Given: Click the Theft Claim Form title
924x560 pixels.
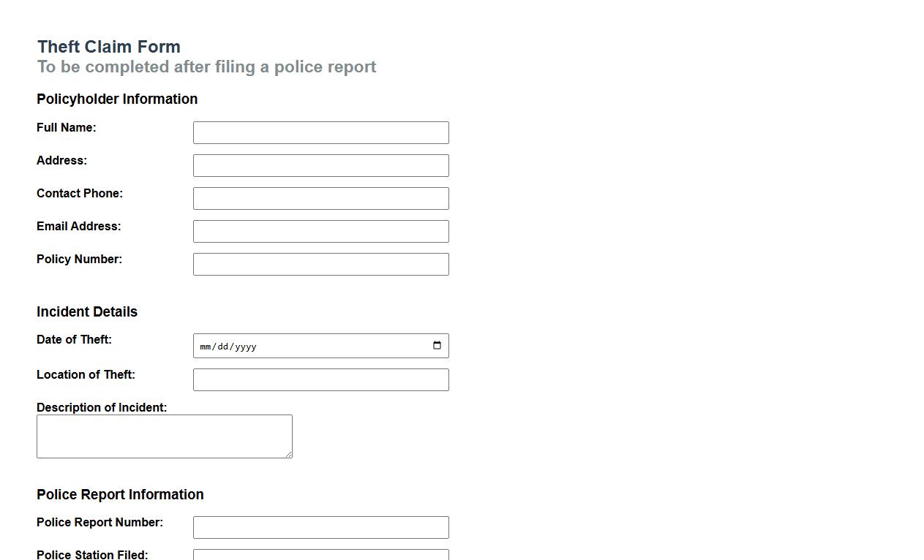Looking at the screenshot, I should point(108,46).
